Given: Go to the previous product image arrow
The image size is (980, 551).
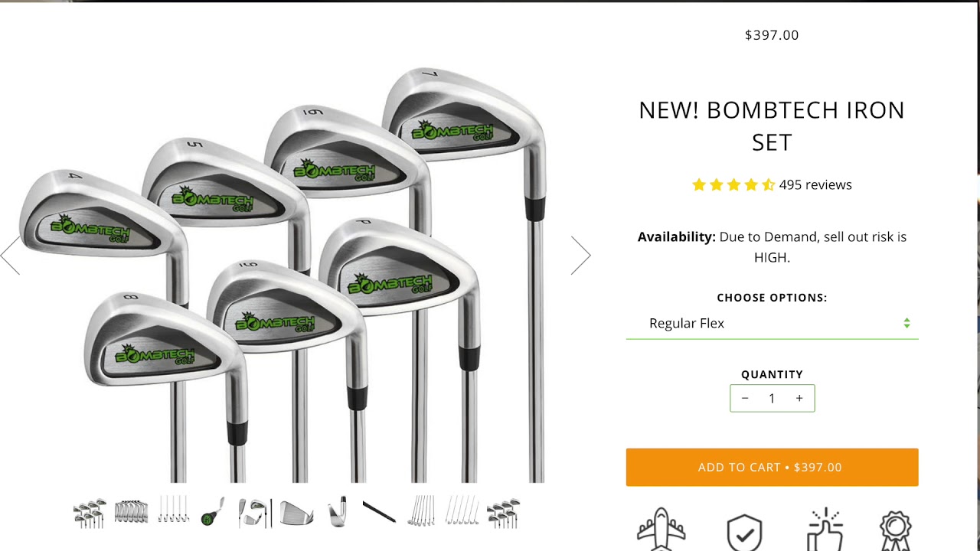Looking at the screenshot, I should 10,255.
